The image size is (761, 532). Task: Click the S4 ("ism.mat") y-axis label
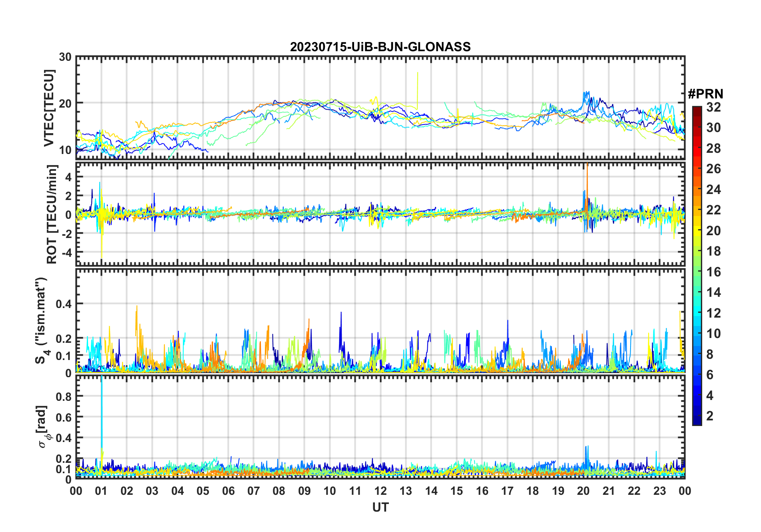41,321
